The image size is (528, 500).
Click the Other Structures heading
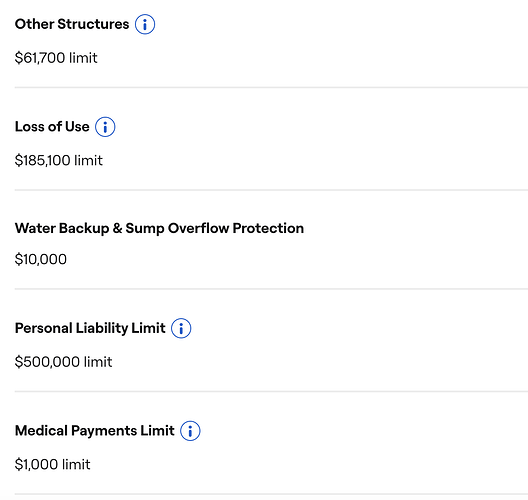point(72,24)
